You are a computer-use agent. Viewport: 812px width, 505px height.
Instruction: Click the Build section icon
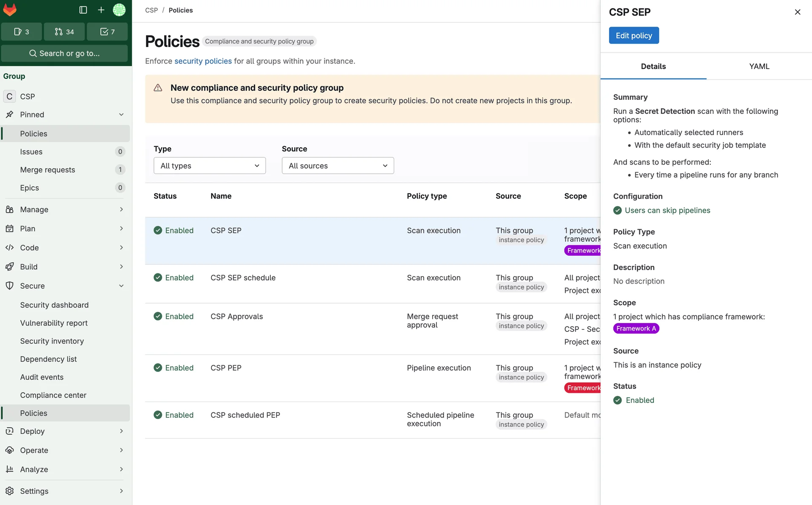pyautogui.click(x=11, y=267)
